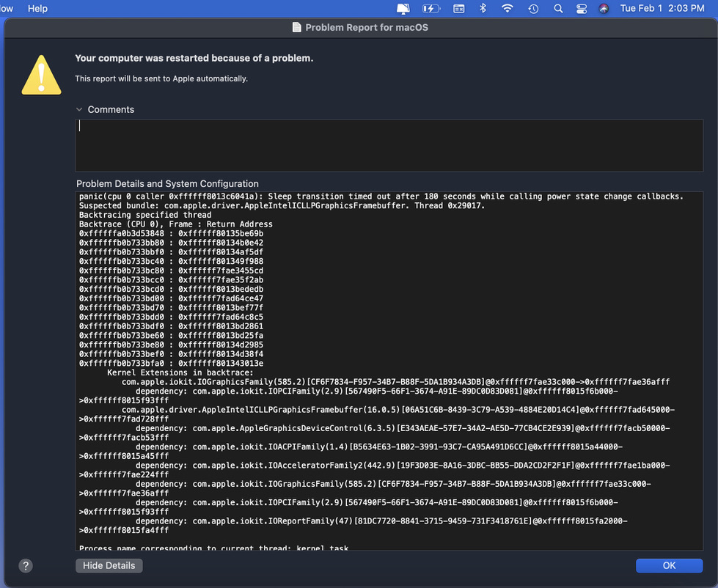Click the yellow warning triangle icon
Image resolution: width=718 pixels, height=588 pixels.
click(41, 75)
